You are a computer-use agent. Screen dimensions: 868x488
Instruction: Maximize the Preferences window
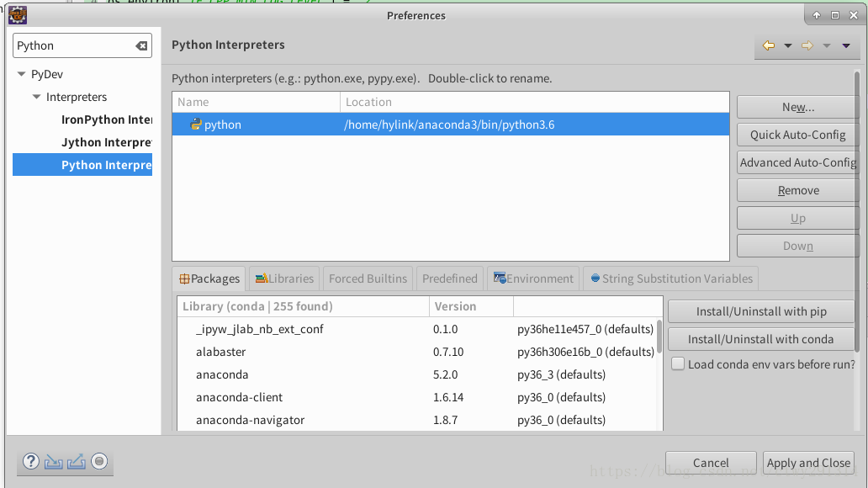(x=835, y=15)
